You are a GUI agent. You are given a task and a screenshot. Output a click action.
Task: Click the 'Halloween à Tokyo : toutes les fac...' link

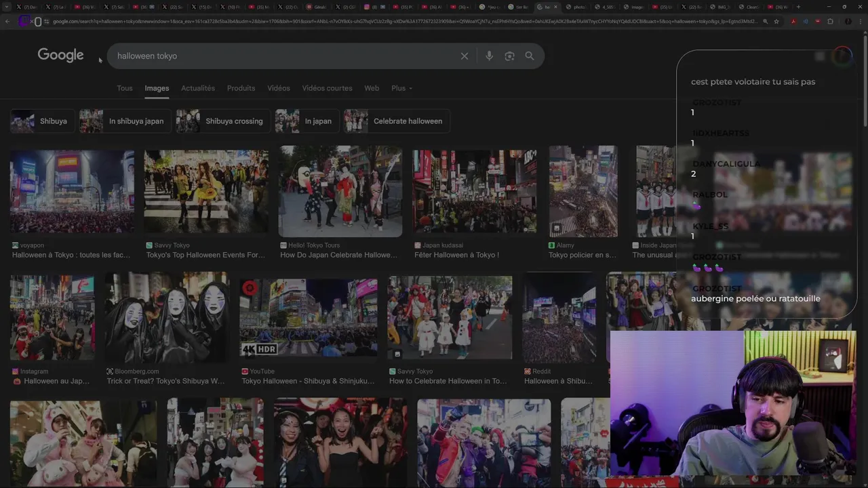(x=71, y=255)
